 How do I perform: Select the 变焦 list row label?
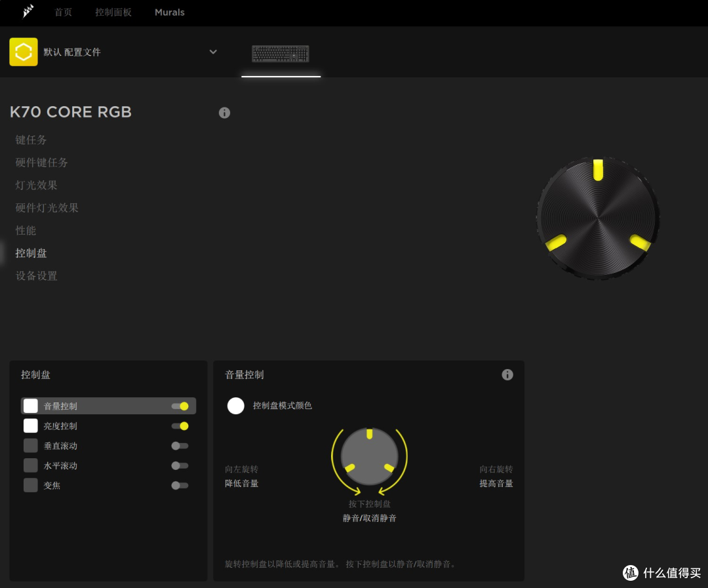(x=52, y=486)
